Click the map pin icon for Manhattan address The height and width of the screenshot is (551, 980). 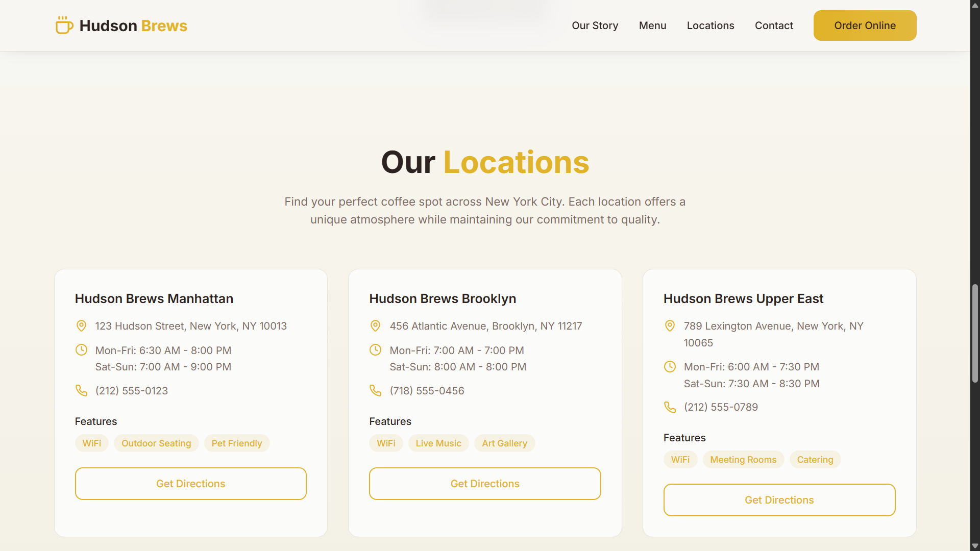81,325
